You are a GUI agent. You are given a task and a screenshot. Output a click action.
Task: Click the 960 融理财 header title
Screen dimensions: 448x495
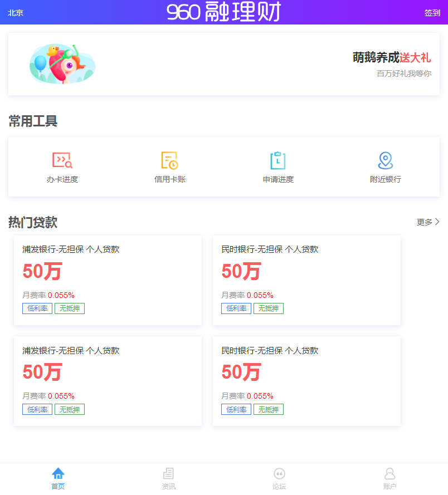click(223, 12)
